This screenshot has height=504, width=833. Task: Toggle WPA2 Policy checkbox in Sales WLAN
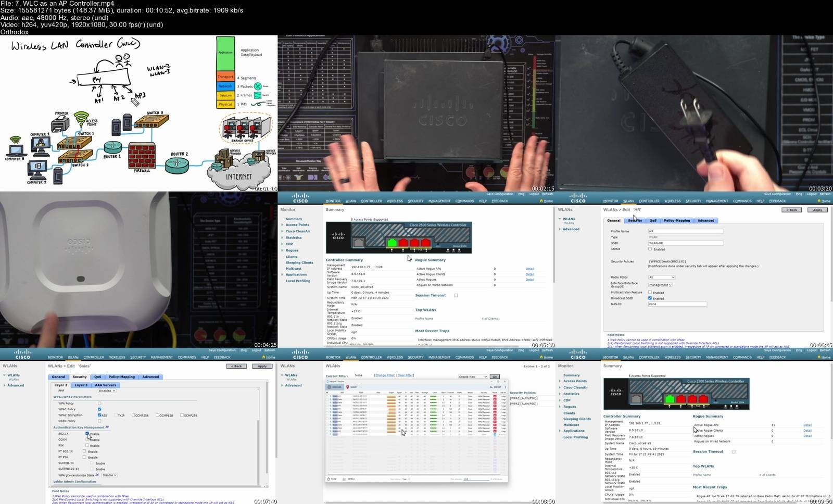[x=99, y=409]
